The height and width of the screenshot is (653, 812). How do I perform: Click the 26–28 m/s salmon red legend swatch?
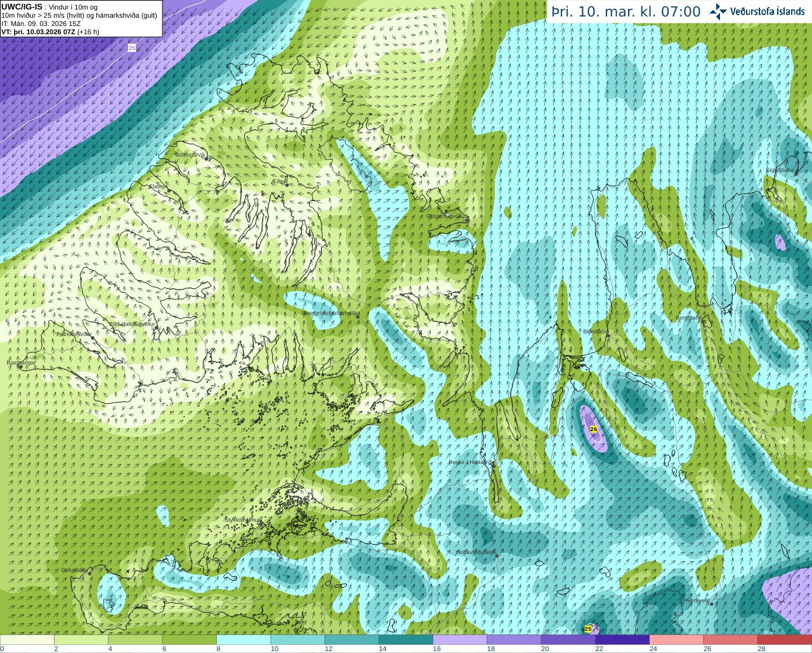pyautogui.click(x=731, y=640)
